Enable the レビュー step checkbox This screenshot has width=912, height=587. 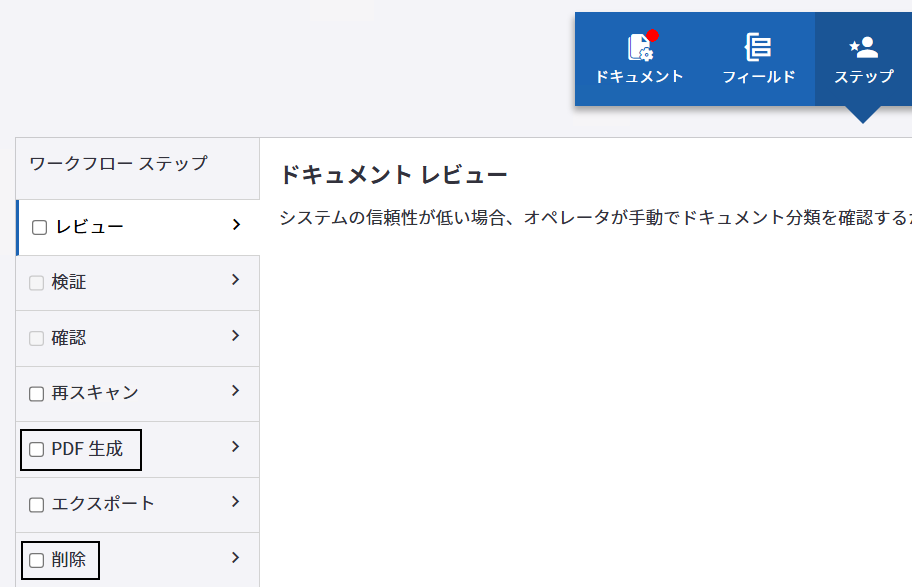tap(40, 227)
